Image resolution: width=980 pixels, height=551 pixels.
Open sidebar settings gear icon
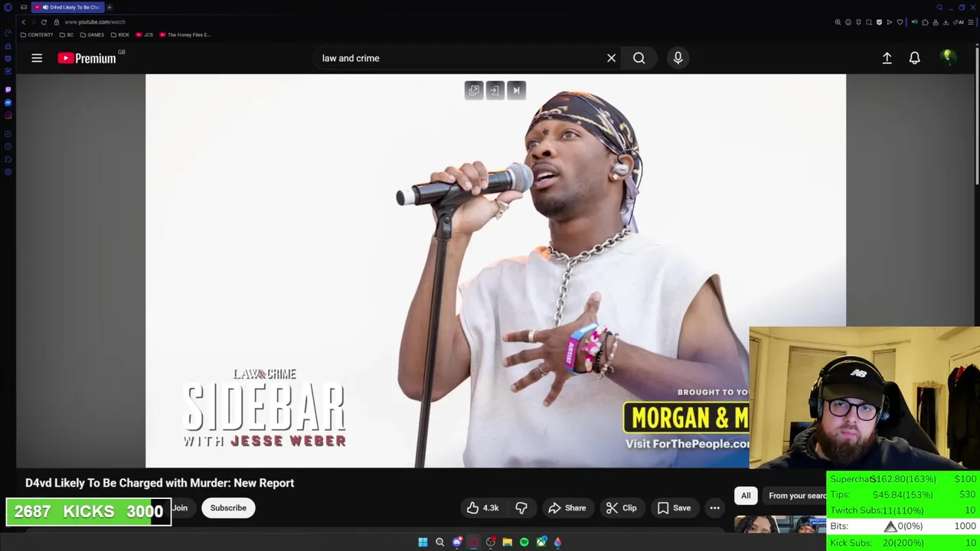[8, 172]
